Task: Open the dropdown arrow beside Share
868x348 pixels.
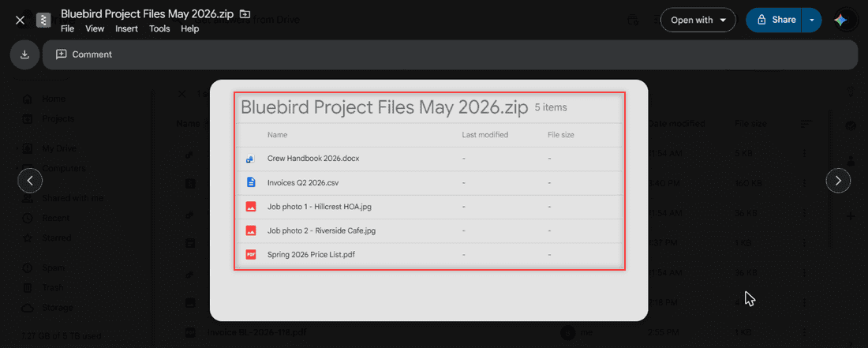Action: pos(811,20)
